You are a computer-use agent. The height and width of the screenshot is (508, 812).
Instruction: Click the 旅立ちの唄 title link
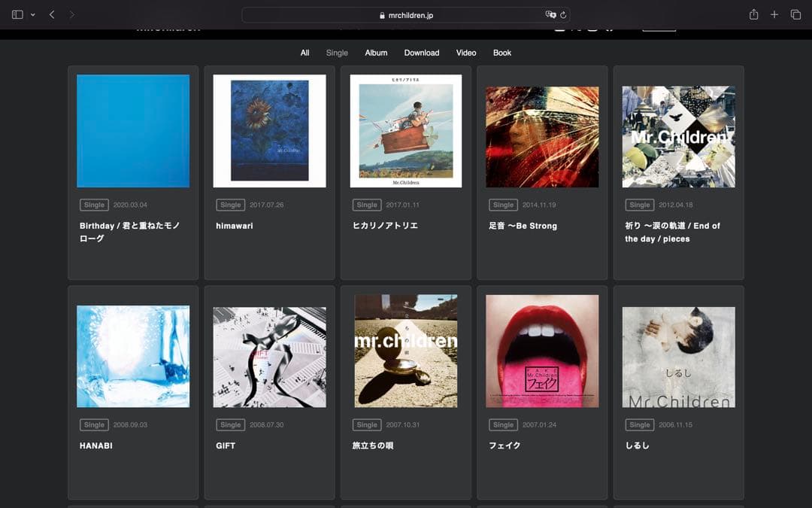click(x=373, y=446)
